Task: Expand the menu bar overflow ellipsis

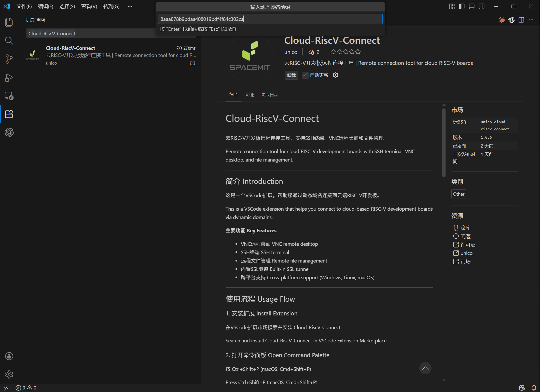Action: 130,6
